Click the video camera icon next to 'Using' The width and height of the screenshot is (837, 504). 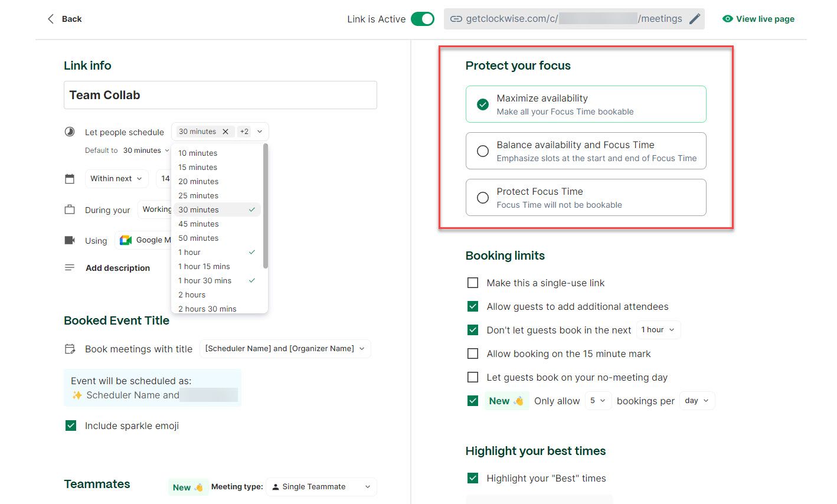point(69,240)
